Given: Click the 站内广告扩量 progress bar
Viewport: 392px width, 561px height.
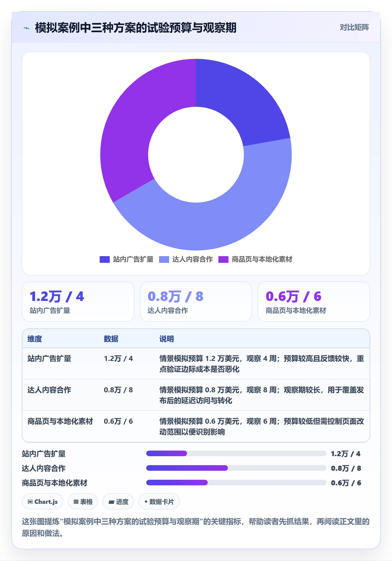Looking at the screenshot, I should [236, 453].
